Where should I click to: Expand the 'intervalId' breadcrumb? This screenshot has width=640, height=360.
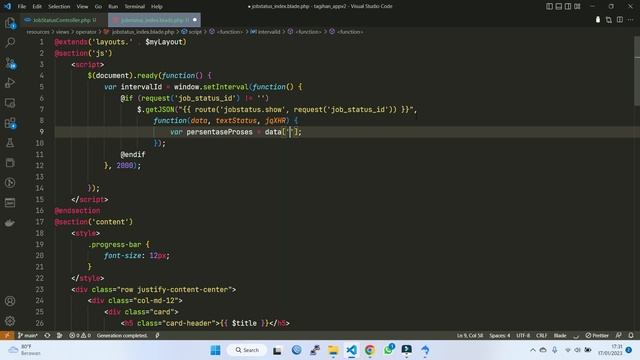269,32
